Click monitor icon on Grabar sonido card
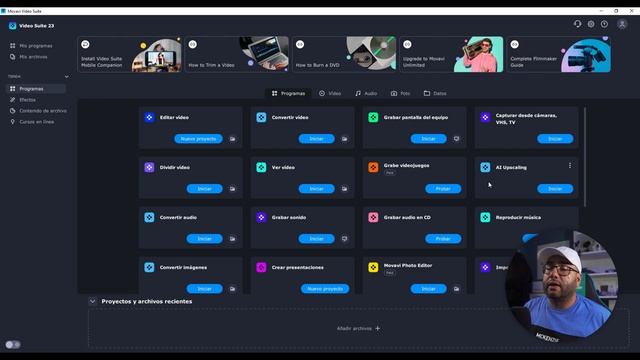The width and height of the screenshot is (640, 360). pos(344,239)
